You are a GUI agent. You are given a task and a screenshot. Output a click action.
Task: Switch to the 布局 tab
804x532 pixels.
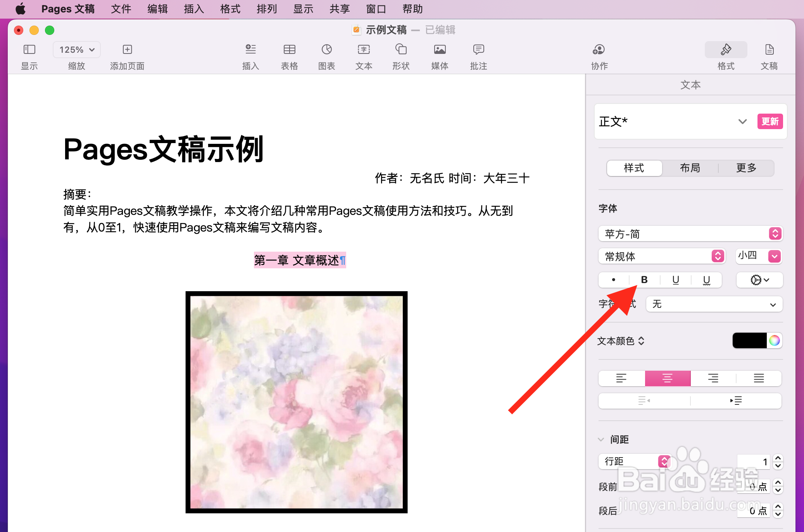[690, 168]
